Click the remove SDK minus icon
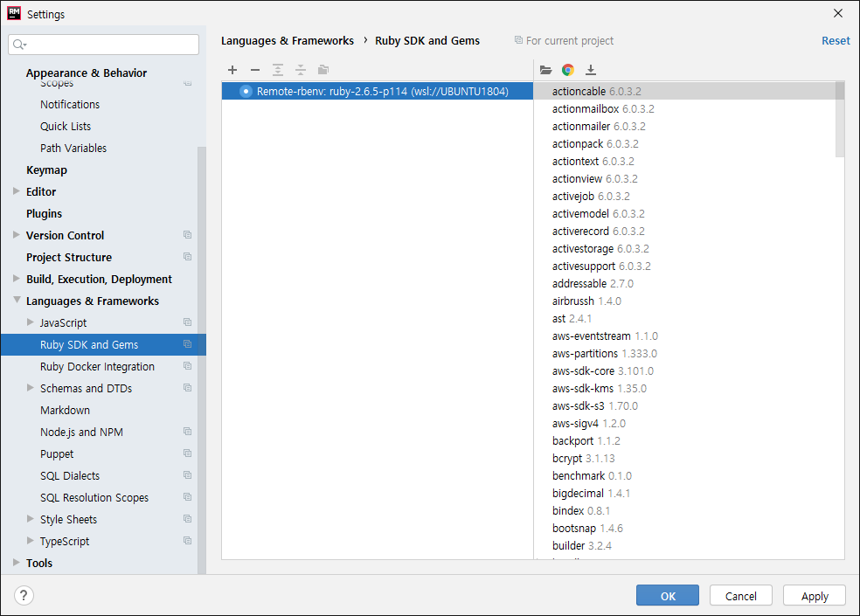860x616 pixels. 255,70
